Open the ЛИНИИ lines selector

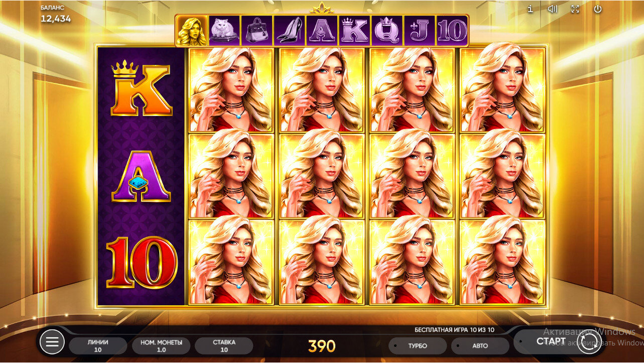point(98,345)
